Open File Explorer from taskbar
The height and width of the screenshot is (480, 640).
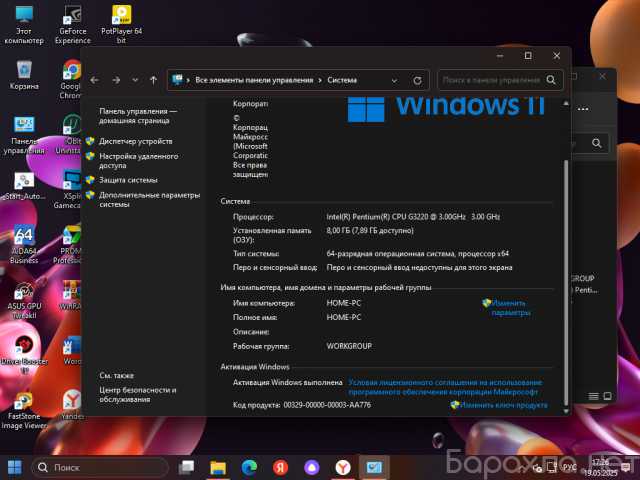pyautogui.click(x=218, y=467)
